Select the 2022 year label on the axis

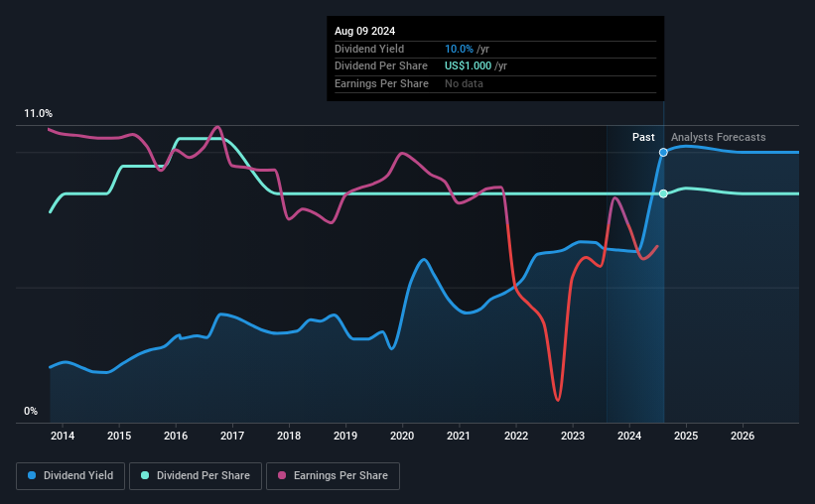tap(516, 436)
